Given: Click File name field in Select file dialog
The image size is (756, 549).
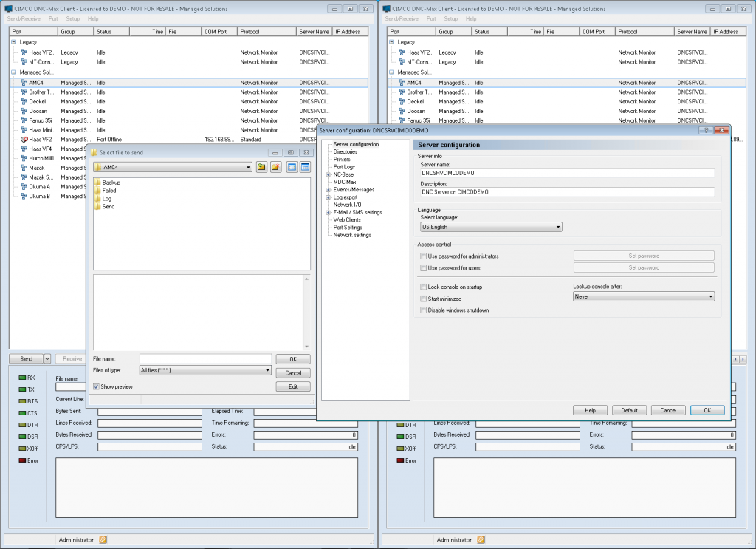Looking at the screenshot, I should (205, 358).
